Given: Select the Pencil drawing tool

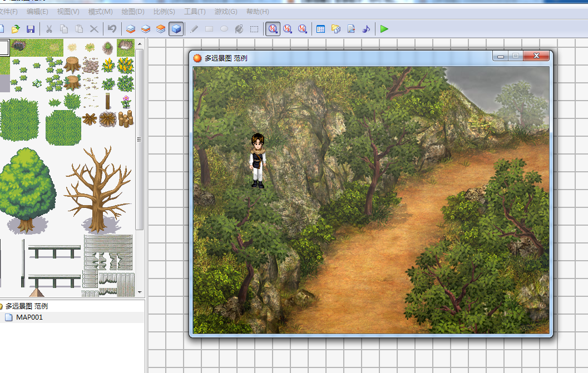Looking at the screenshot, I should click(x=194, y=29).
